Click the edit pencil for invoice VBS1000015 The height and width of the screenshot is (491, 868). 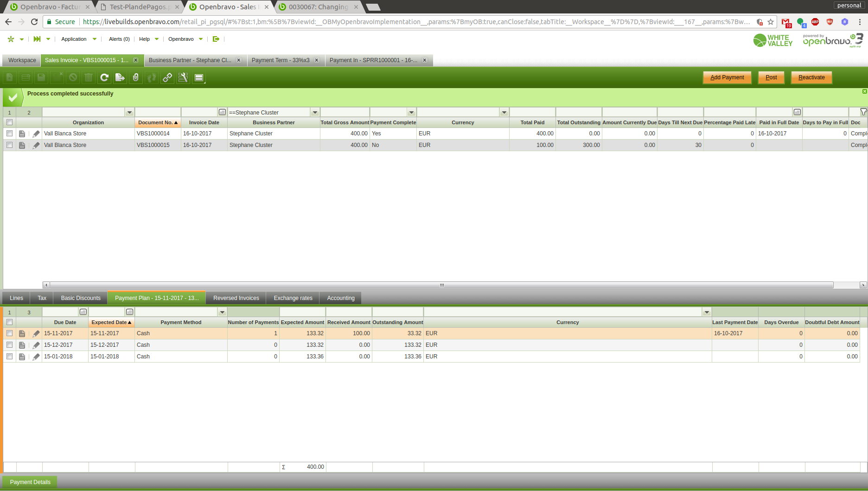pos(36,145)
